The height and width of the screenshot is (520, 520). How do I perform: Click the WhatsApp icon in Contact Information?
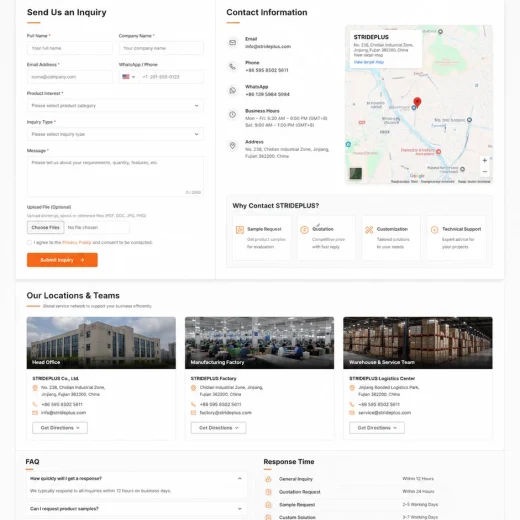pos(232,90)
